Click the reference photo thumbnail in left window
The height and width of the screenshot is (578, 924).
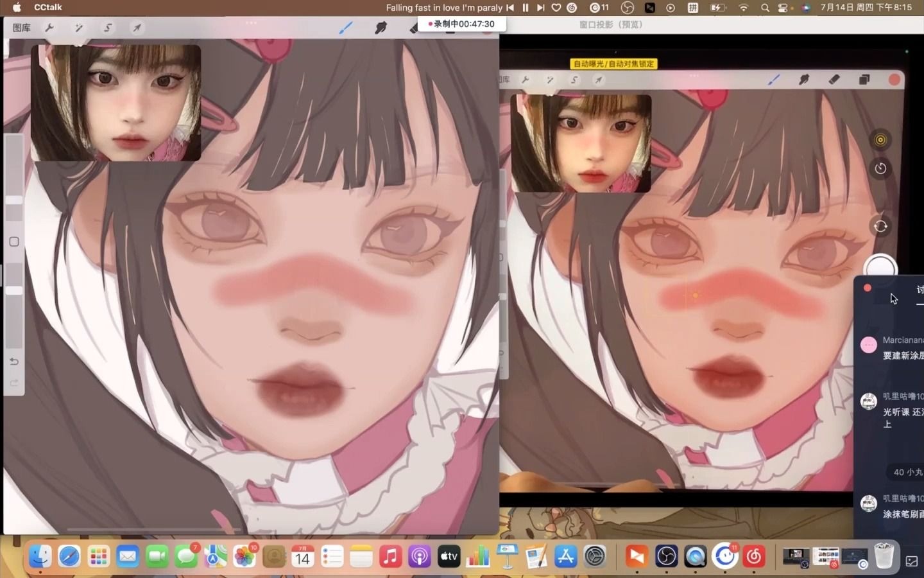(116, 103)
